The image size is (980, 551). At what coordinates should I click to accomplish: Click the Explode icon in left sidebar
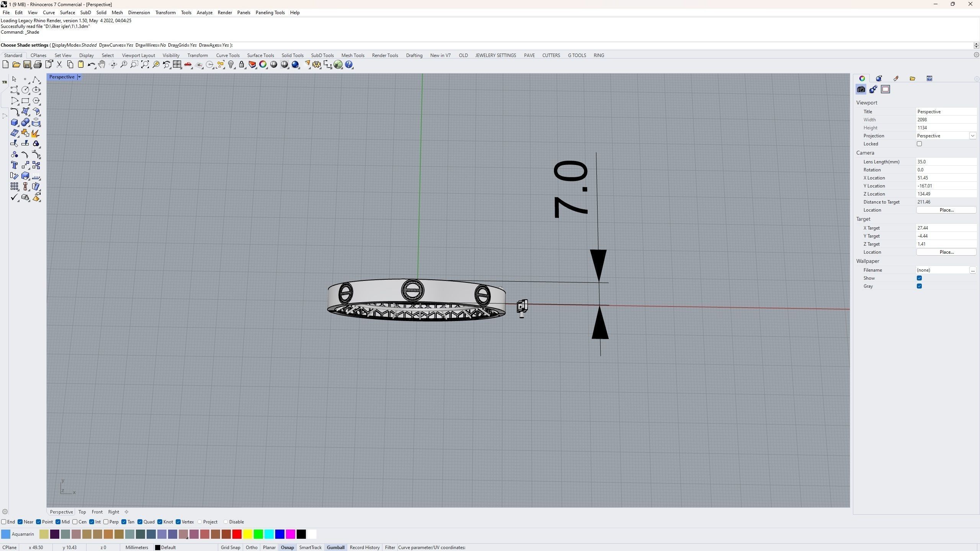tap(36, 133)
